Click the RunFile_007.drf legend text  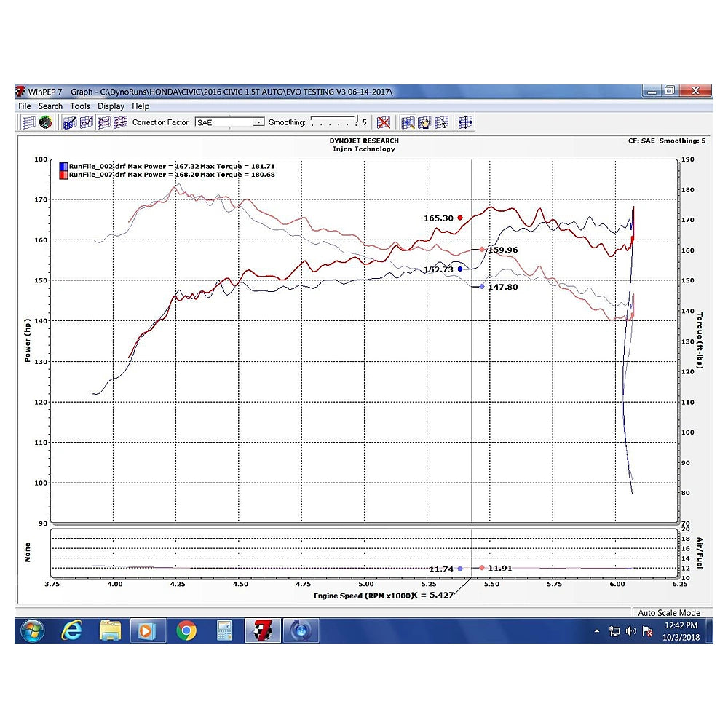(x=97, y=175)
